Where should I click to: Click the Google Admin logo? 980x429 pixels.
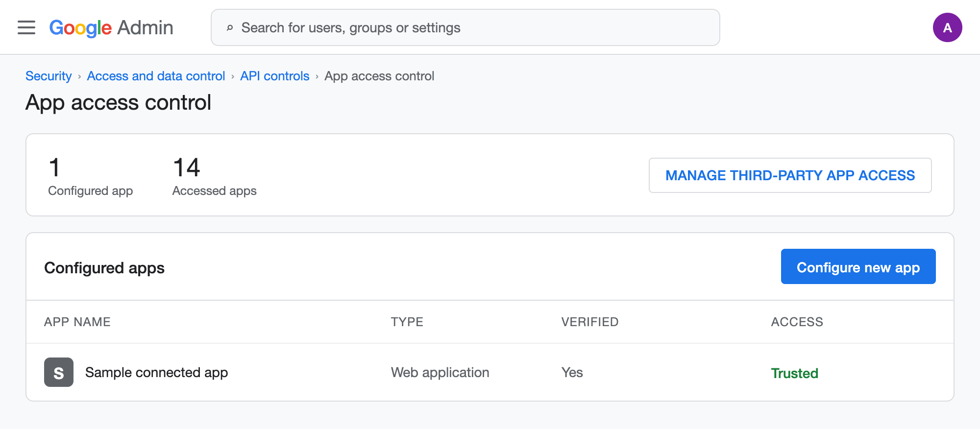point(111,28)
